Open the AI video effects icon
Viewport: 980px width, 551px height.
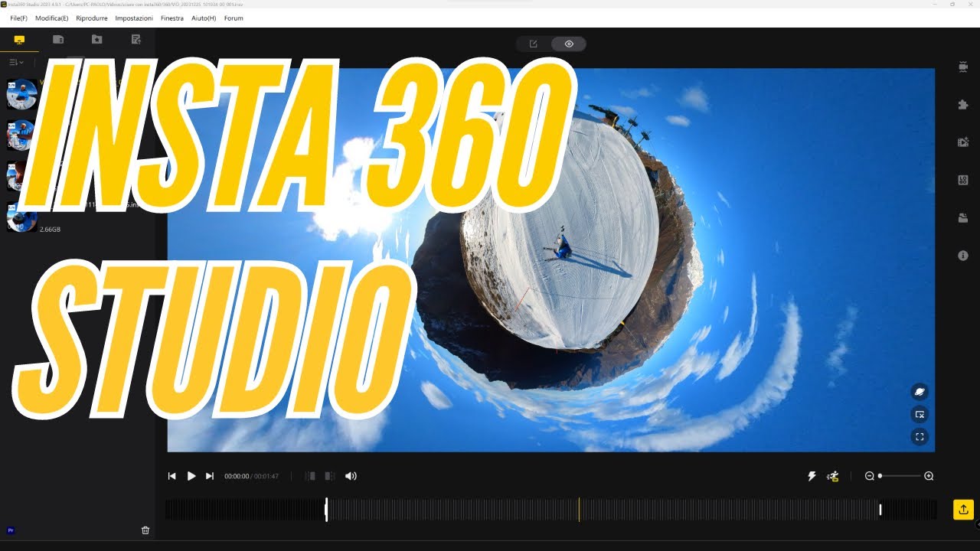click(963, 142)
